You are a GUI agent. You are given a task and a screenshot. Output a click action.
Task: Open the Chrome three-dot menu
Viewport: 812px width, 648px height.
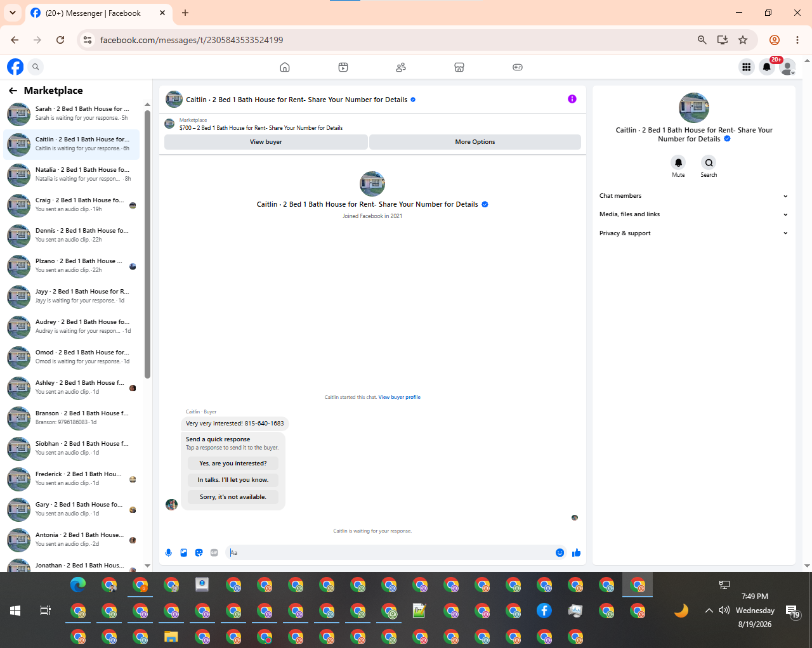click(x=797, y=40)
